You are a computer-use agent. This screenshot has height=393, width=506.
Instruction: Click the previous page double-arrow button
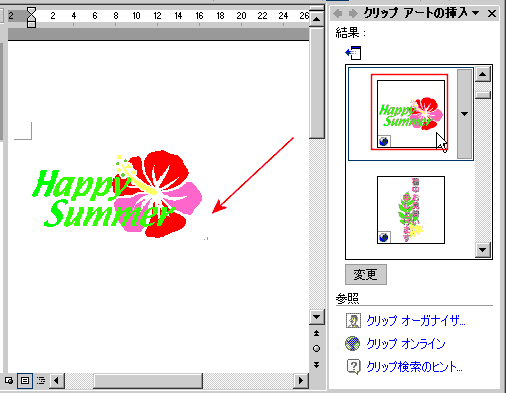[316, 333]
